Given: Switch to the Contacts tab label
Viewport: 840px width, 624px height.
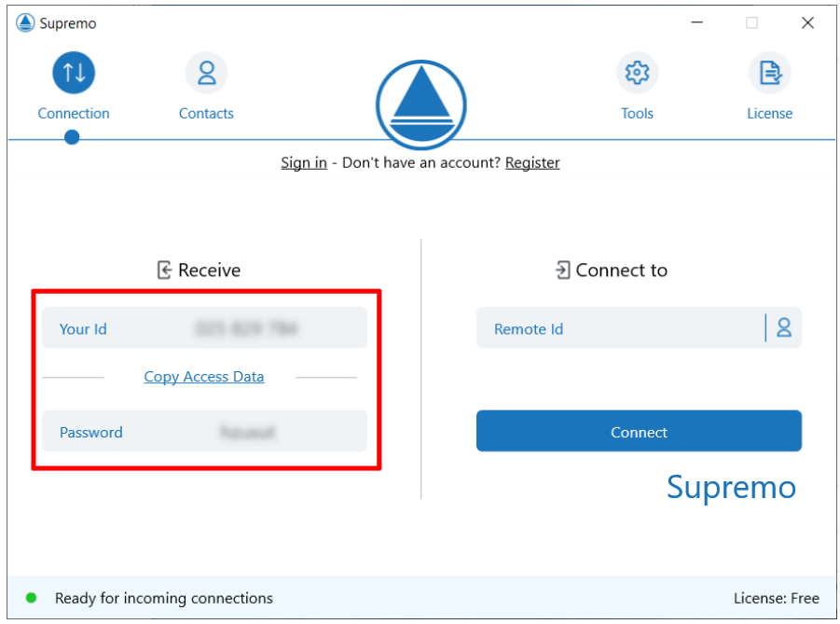Looking at the screenshot, I should tap(206, 114).
